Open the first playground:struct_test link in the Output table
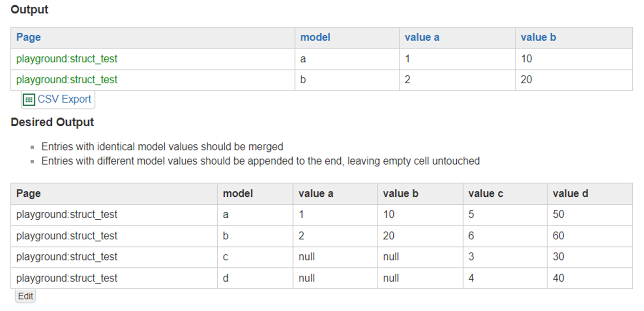The image size is (644, 311). coord(67,59)
